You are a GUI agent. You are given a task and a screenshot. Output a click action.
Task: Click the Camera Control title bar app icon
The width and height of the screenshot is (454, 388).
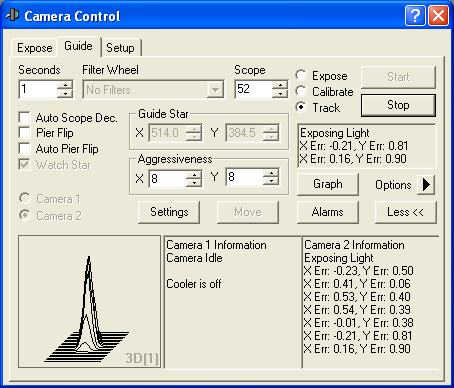click(13, 15)
